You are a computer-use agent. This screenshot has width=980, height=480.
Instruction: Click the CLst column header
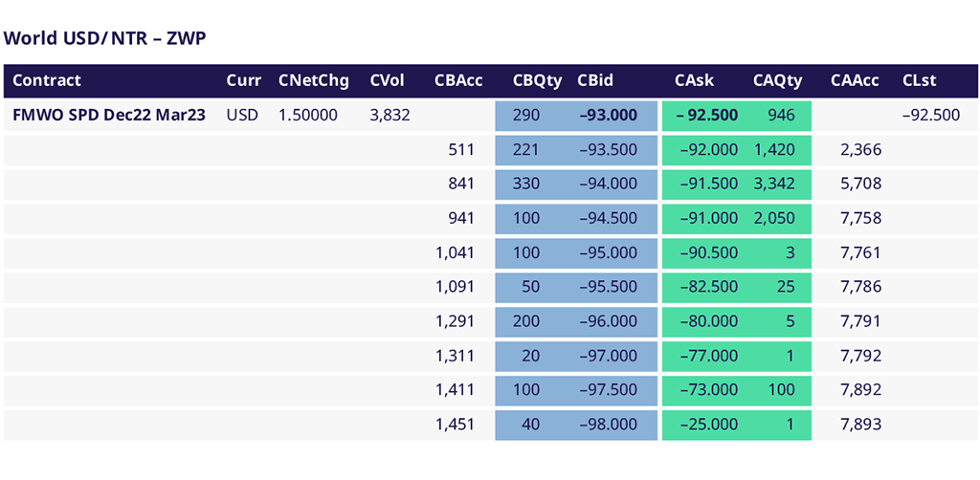(919, 81)
